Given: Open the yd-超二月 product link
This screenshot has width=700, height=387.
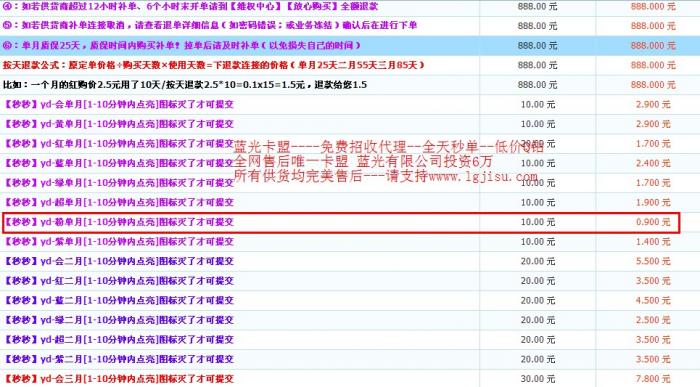Looking at the screenshot, I should 119,340.
